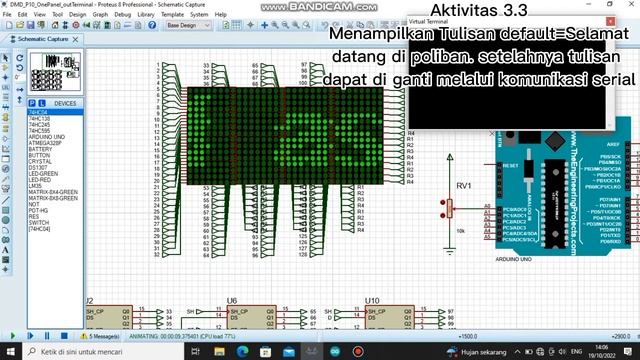Image resolution: width=640 pixels, height=360 pixels.
Task: Go to the Home page icon
Action: tap(55, 25)
